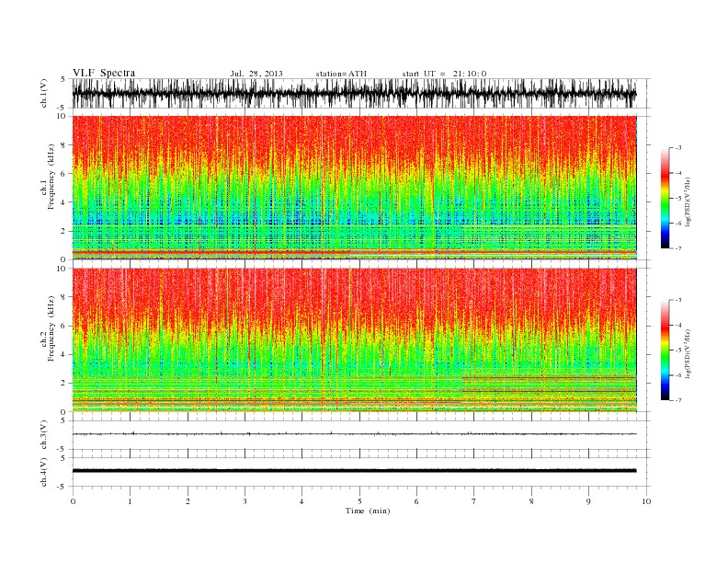The height and width of the screenshot is (563, 728).
Task: Select the "ch.4(V)" axis label
Action: point(44,472)
